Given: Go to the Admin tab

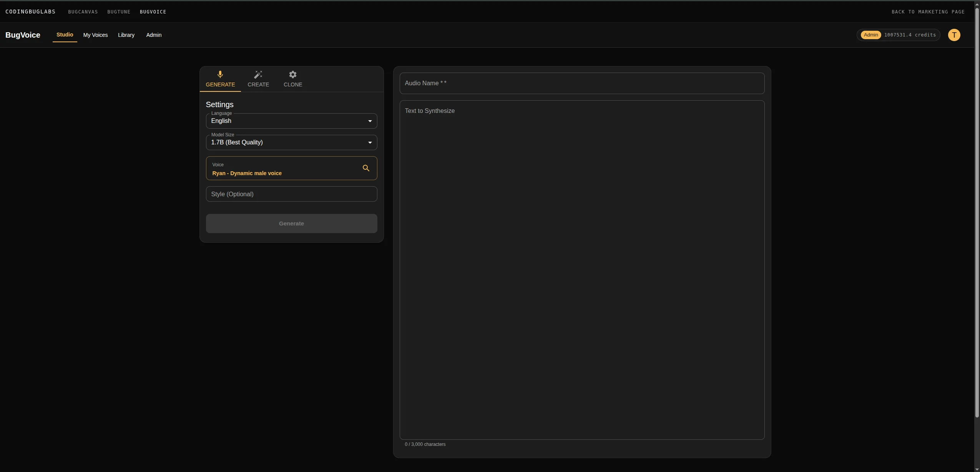Looking at the screenshot, I should (x=154, y=35).
